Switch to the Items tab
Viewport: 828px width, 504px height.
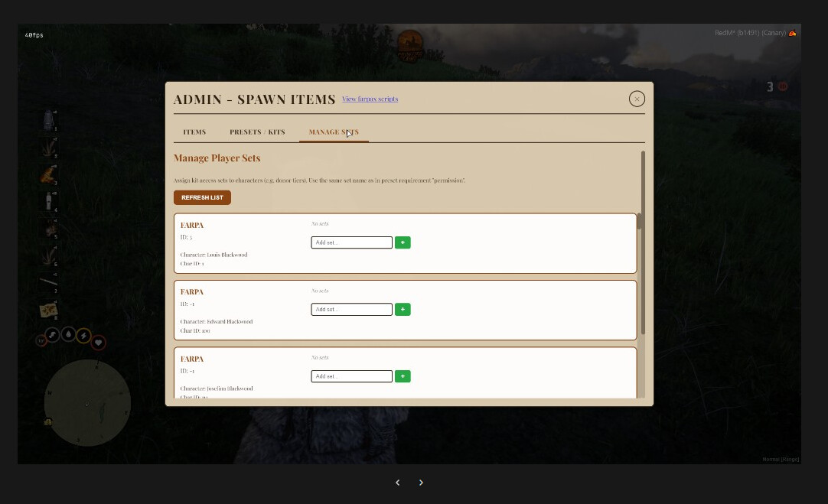click(x=194, y=132)
